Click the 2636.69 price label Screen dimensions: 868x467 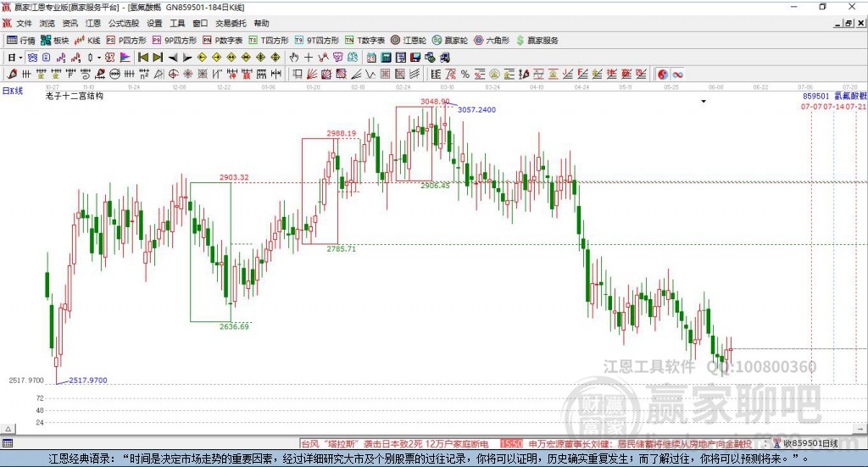point(234,326)
